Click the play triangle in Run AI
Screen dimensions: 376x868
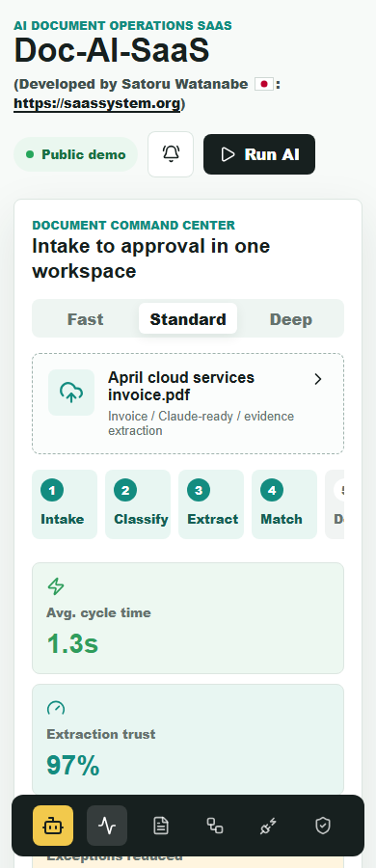228,154
